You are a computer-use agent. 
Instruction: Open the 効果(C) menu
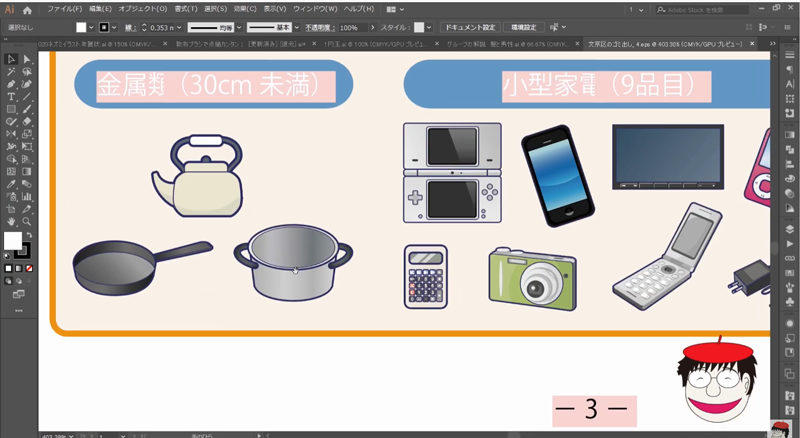pyautogui.click(x=245, y=9)
